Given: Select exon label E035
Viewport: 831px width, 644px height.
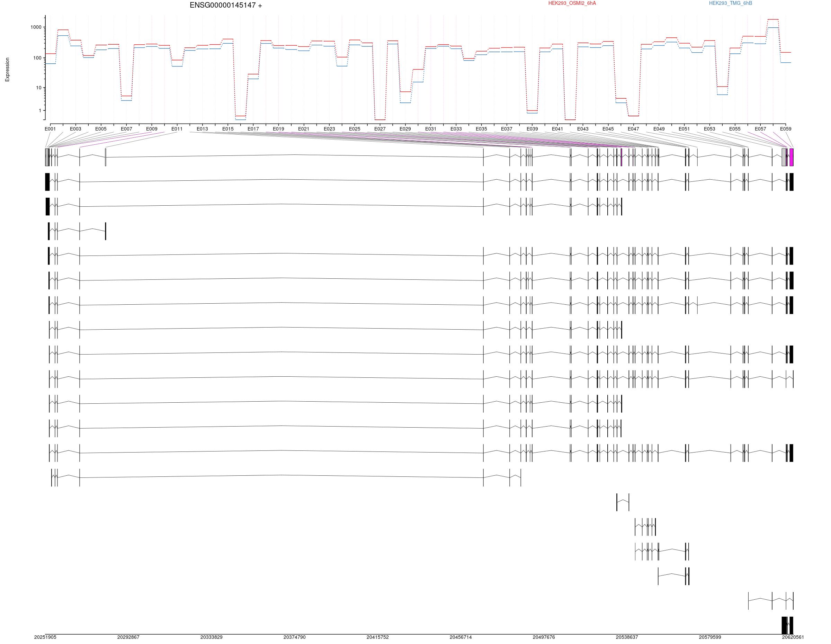Looking at the screenshot, I should point(481,129).
